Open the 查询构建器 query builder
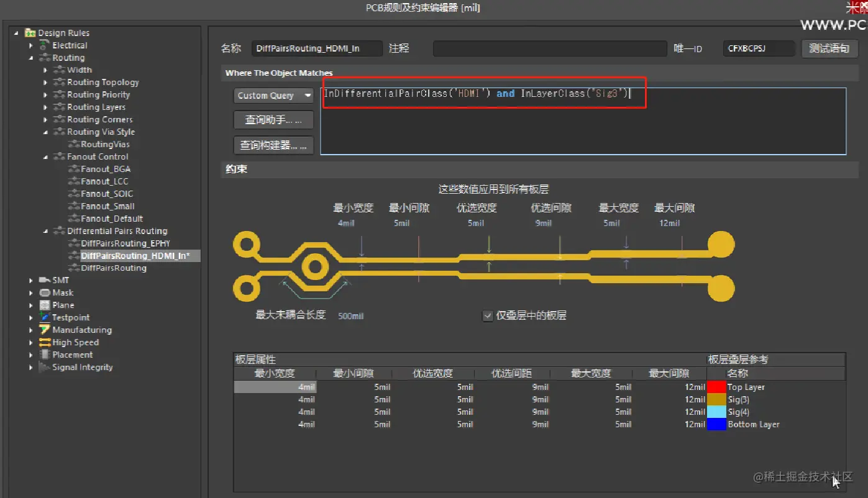The width and height of the screenshot is (868, 498). [273, 145]
